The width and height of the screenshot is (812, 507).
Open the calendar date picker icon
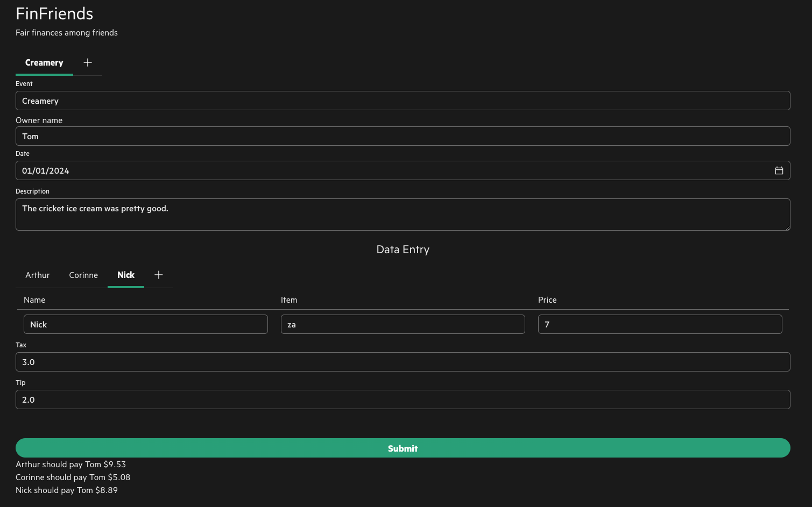point(779,170)
